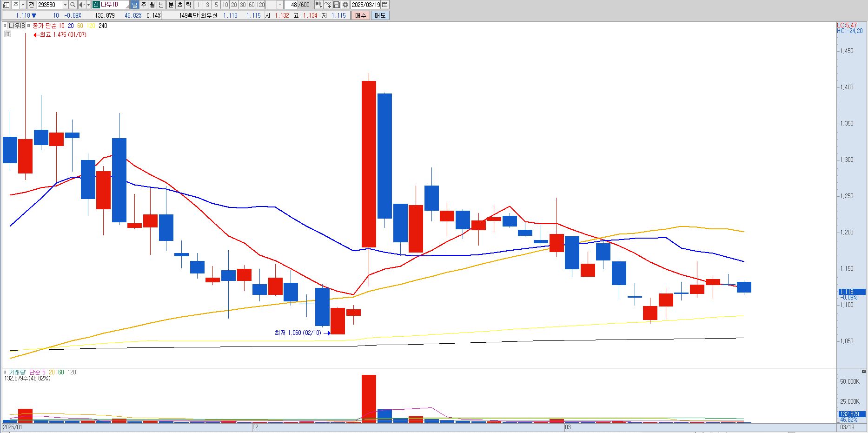Click the floppy disk save icon
868x433 pixels.
tap(337, 5)
